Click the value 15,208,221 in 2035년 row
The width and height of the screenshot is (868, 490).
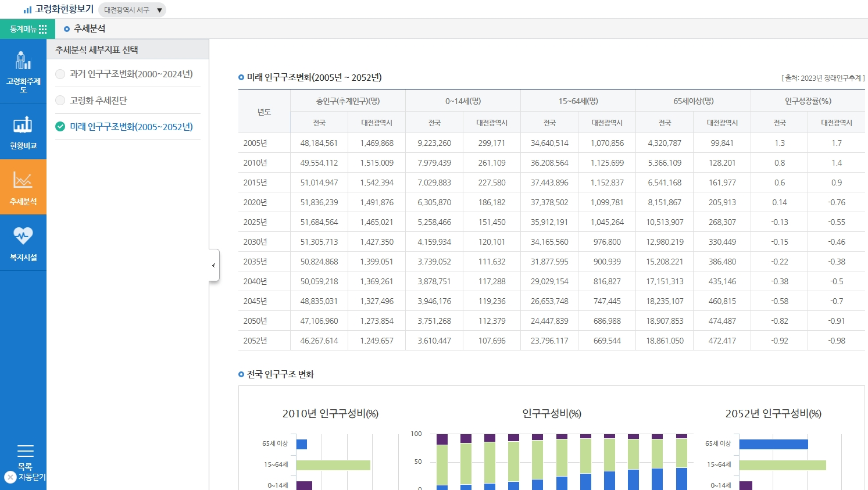coord(665,262)
